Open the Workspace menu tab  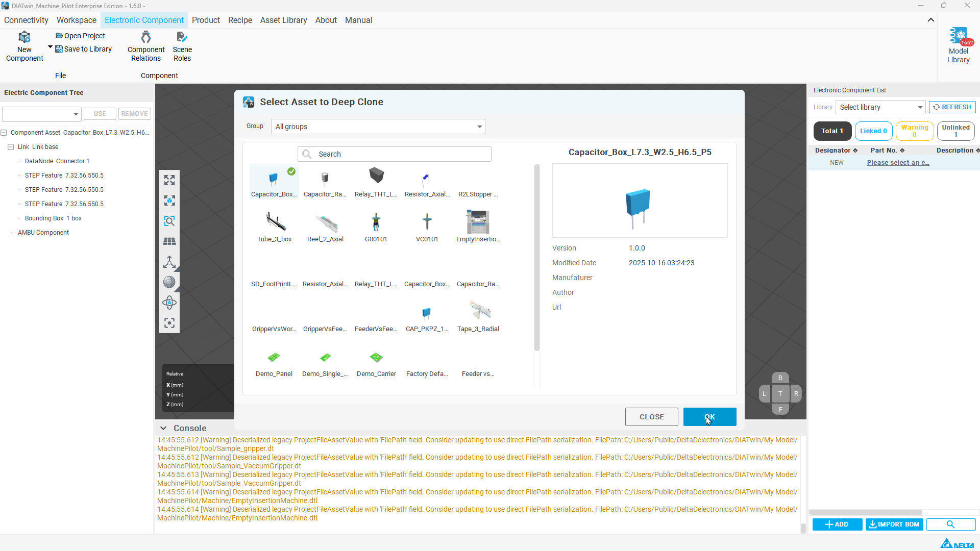pyautogui.click(x=77, y=20)
